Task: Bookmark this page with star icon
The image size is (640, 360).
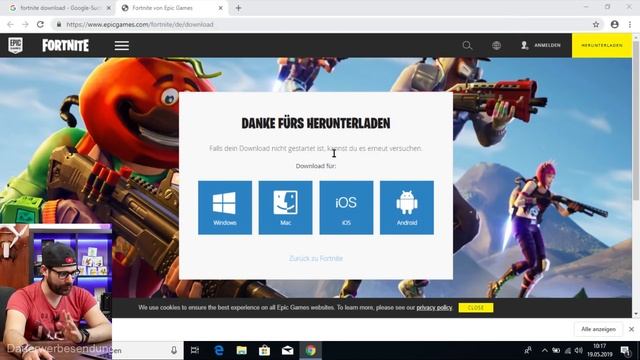Action: pyautogui.click(x=596, y=24)
